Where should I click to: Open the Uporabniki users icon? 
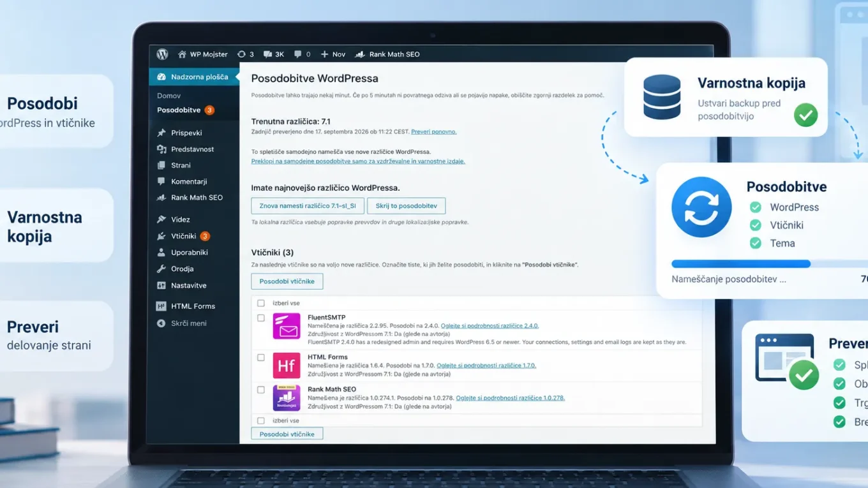[x=161, y=253]
